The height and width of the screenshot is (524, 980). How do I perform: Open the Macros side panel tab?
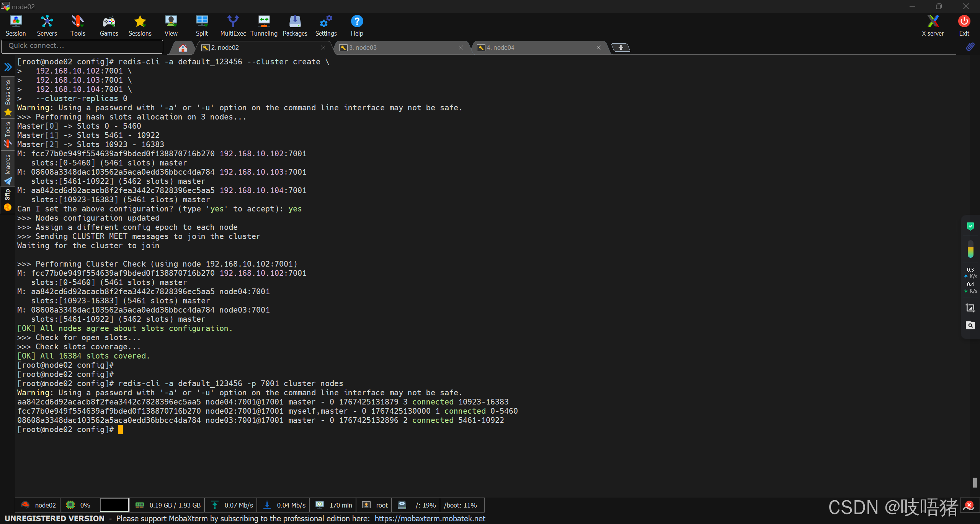pos(8,169)
